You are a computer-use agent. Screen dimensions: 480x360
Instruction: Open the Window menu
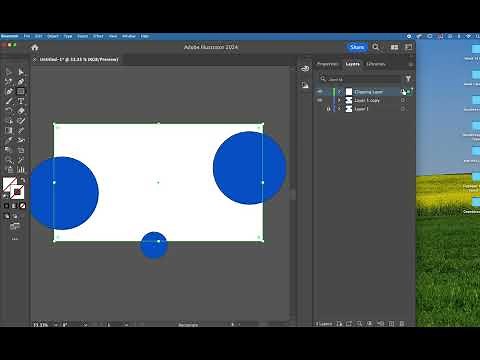point(129,36)
